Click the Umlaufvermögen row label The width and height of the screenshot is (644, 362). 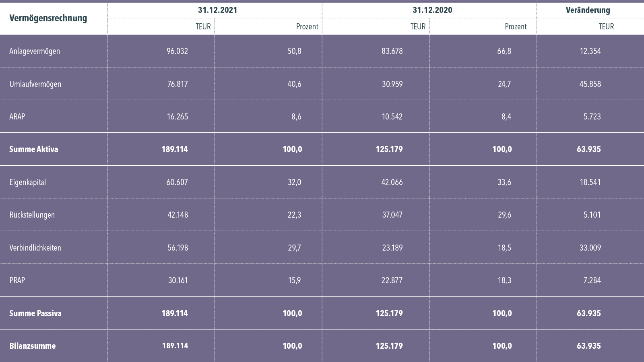coord(35,84)
